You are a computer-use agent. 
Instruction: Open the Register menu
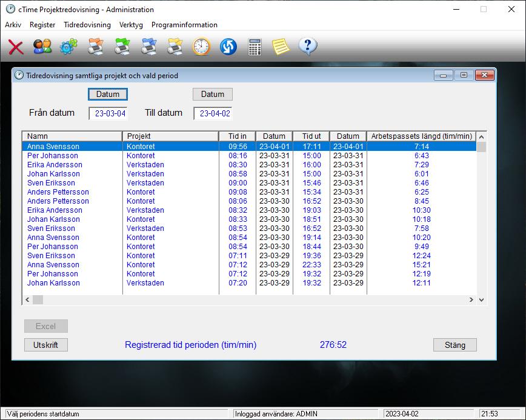point(42,25)
